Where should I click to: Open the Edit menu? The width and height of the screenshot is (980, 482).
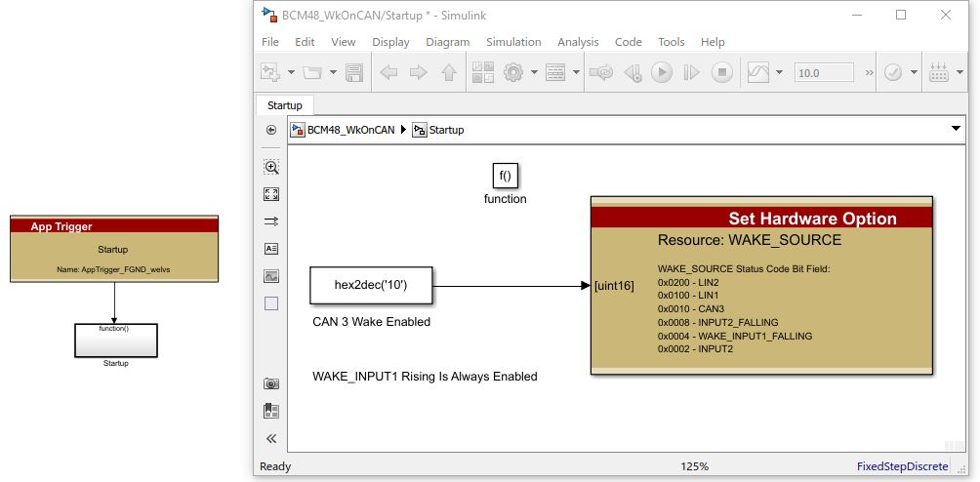click(x=305, y=42)
